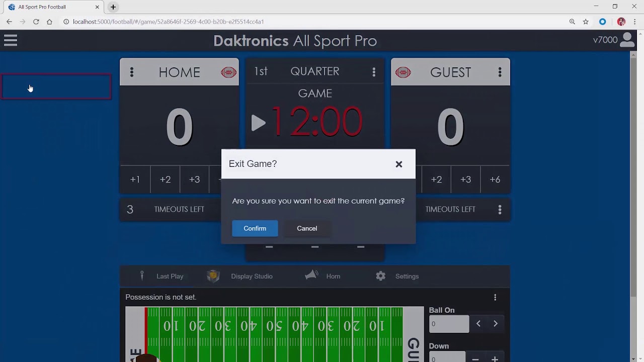Click the browser address bar URL
Viewport: 644px width, 362px height.
point(168,22)
